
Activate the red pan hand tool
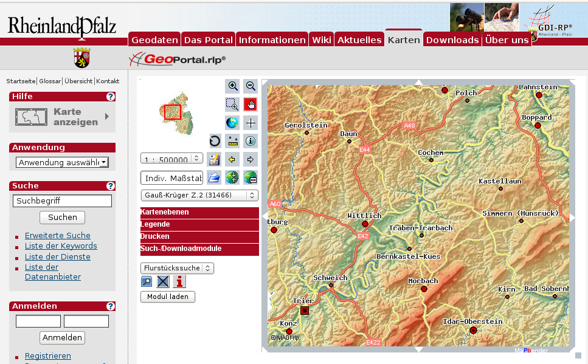tap(251, 105)
